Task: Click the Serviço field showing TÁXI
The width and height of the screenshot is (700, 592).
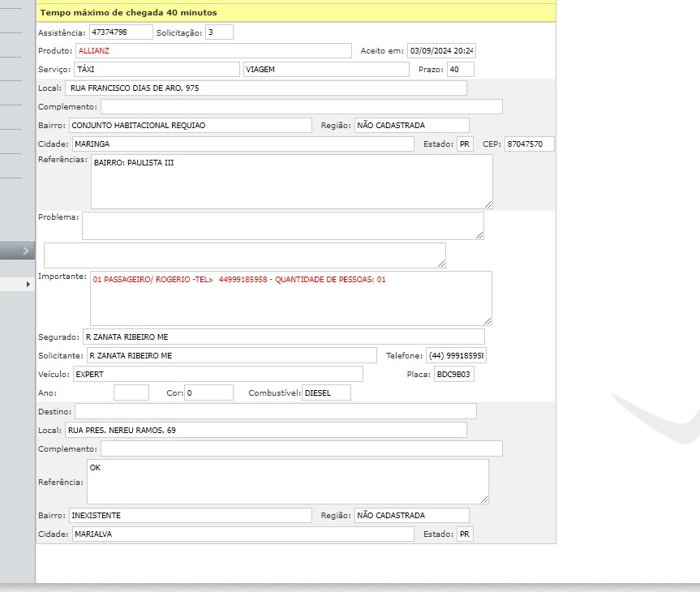Action: point(157,70)
